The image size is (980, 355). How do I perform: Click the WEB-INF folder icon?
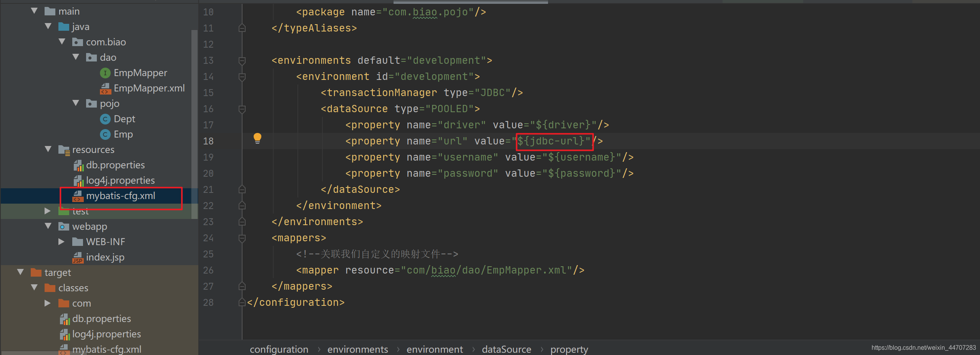pos(78,242)
